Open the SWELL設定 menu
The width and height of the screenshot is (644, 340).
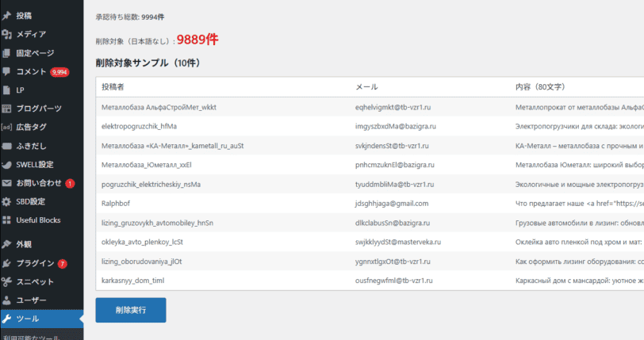35,164
